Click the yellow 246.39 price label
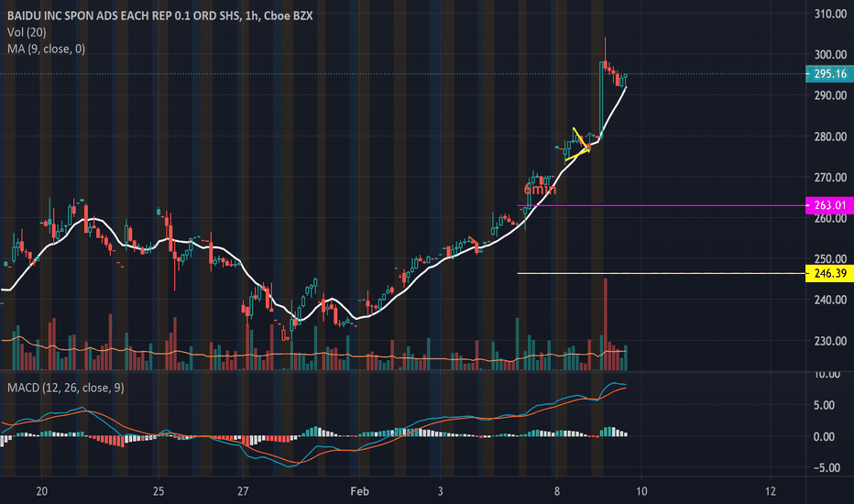854x504 pixels. pyautogui.click(x=829, y=273)
